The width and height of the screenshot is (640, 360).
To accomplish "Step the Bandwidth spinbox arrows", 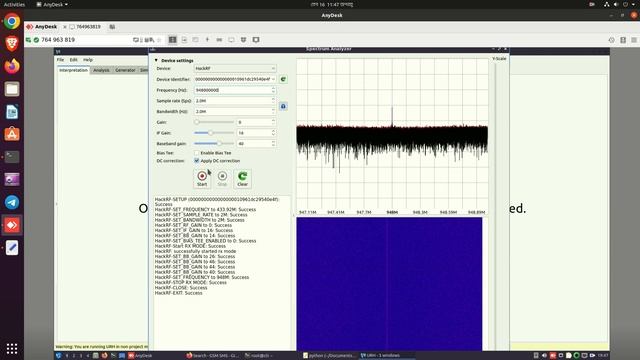I will [x=273, y=111].
